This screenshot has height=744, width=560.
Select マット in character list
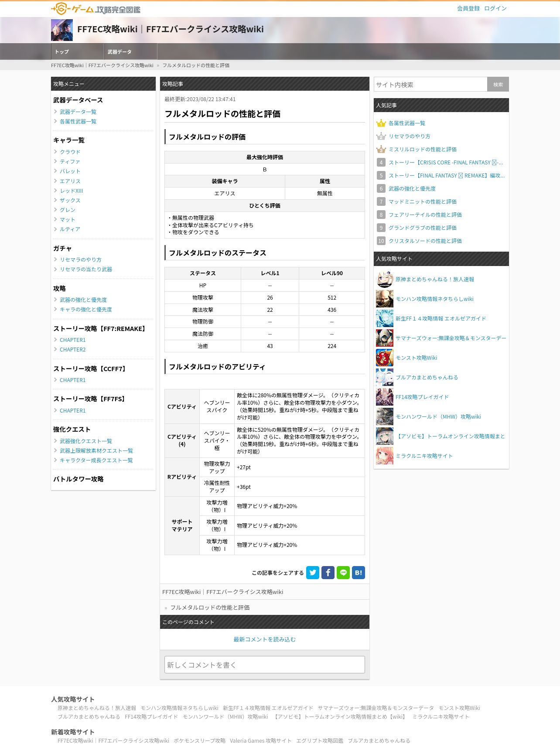point(68,219)
